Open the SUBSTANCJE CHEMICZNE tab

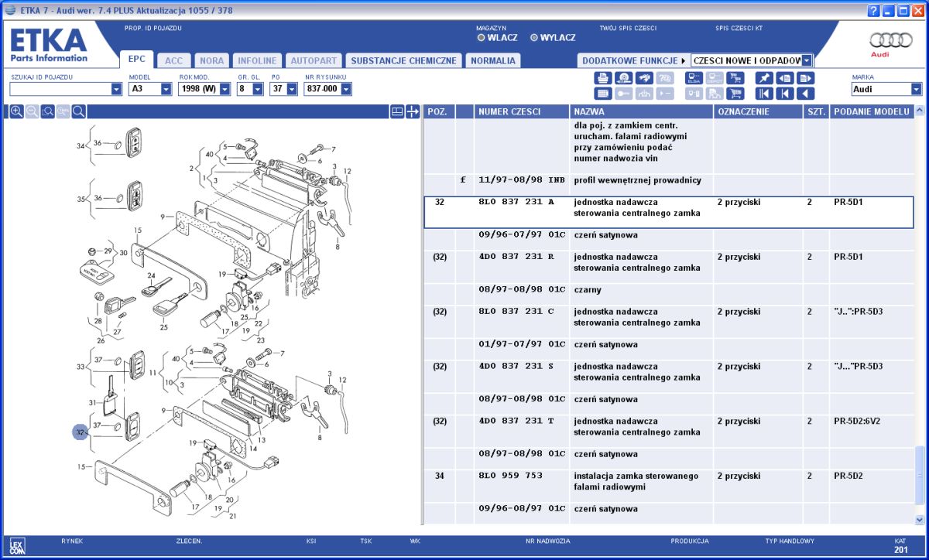pos(403,60)
